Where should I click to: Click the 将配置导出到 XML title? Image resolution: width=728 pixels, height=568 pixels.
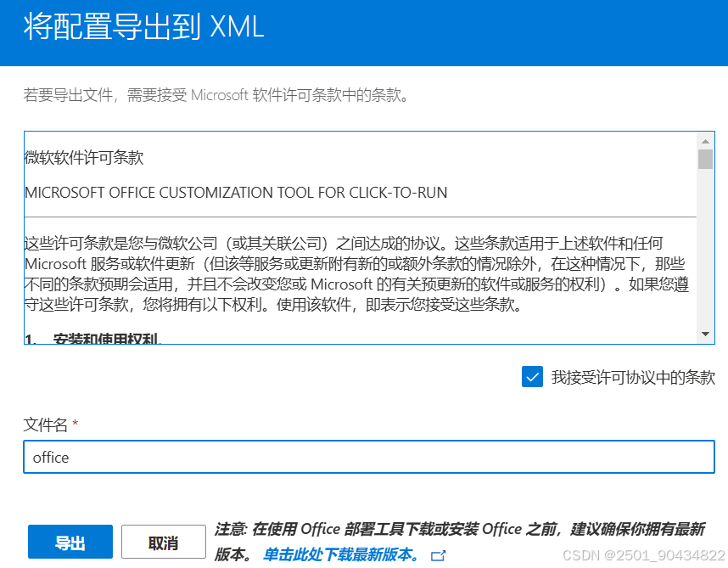(x=144, y=26)
